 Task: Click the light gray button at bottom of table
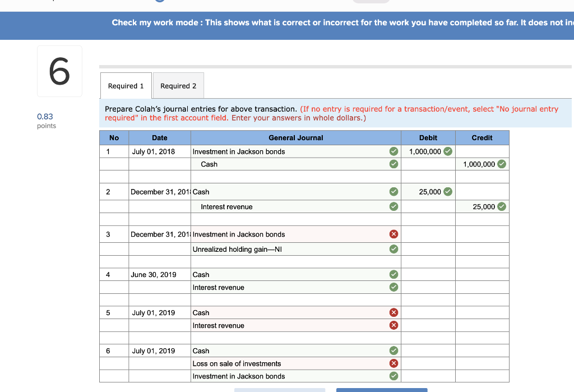(280, 390)
